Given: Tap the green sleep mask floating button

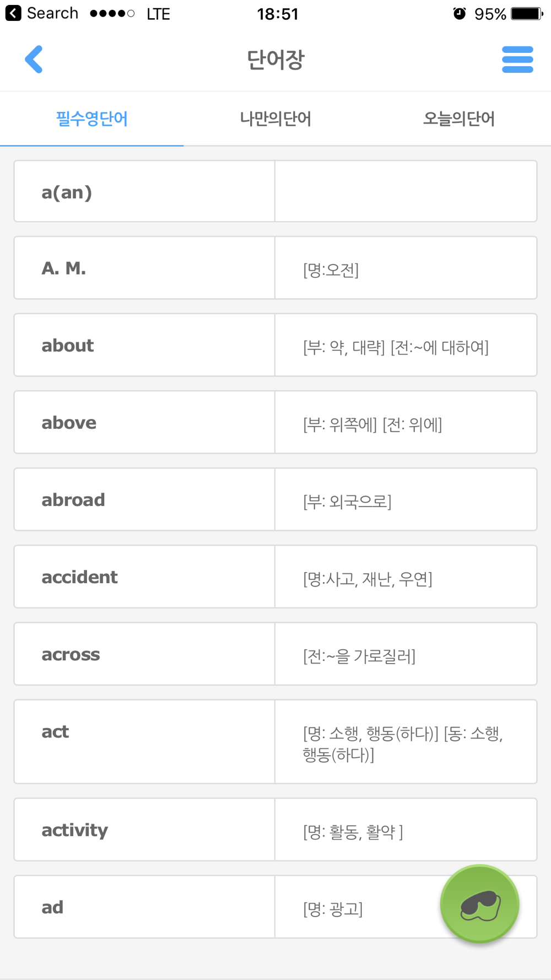Looking at the screenshot, I should pyautogui.click(x=480, y=904).
